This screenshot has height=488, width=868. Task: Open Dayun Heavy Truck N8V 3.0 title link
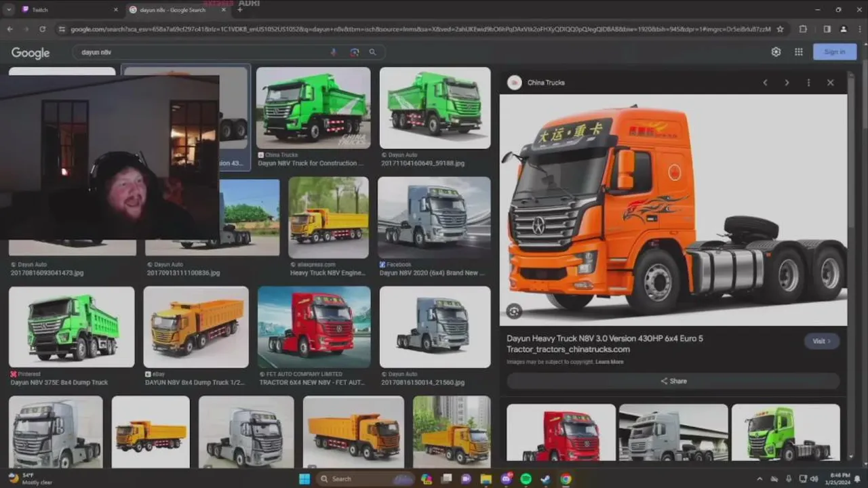pos(605,344)
